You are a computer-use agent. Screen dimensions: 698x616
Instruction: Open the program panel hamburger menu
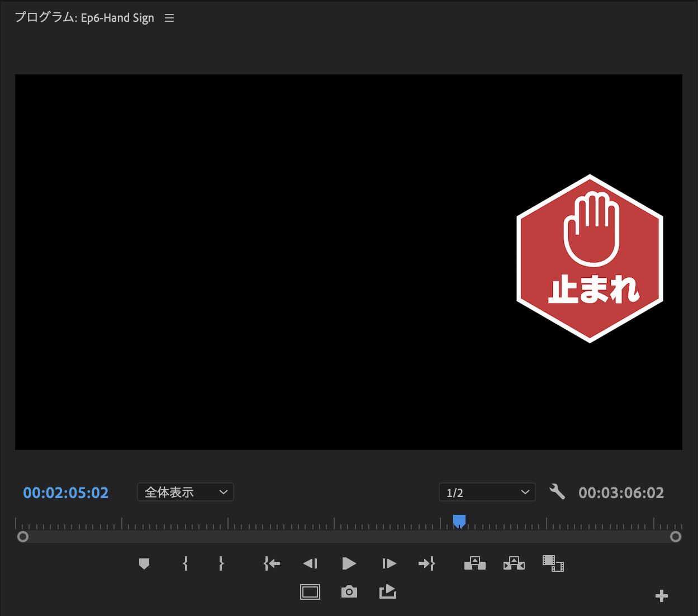[x=169, y=18]
